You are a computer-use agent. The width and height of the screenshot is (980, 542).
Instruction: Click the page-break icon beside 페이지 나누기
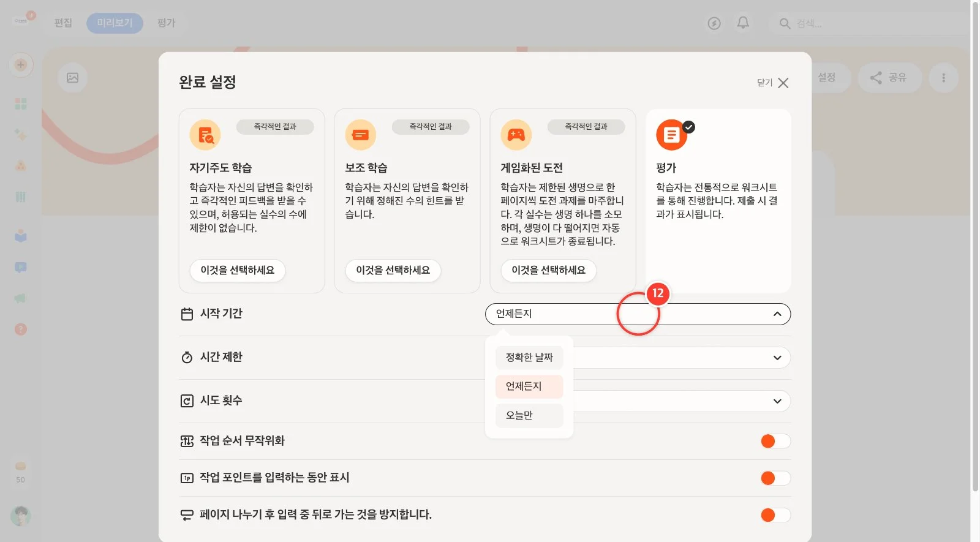coord(187,515)
